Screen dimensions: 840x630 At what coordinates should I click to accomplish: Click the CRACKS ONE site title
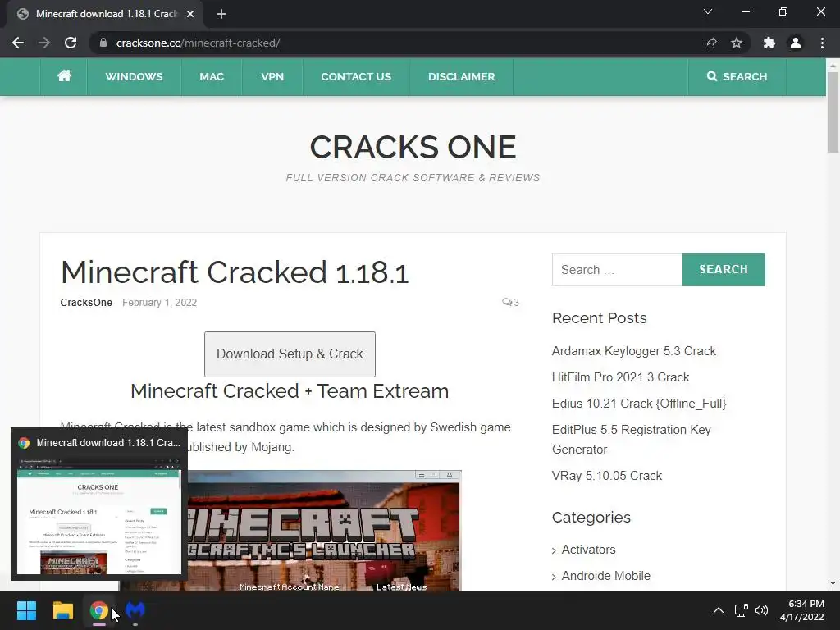click(x=413, y=147)
